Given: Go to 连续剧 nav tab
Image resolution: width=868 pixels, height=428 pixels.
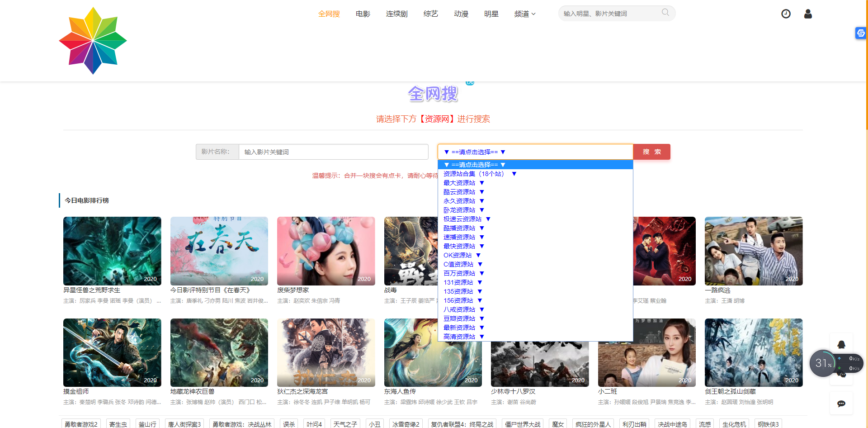Looking at the screenshot, I should point(396,14).
